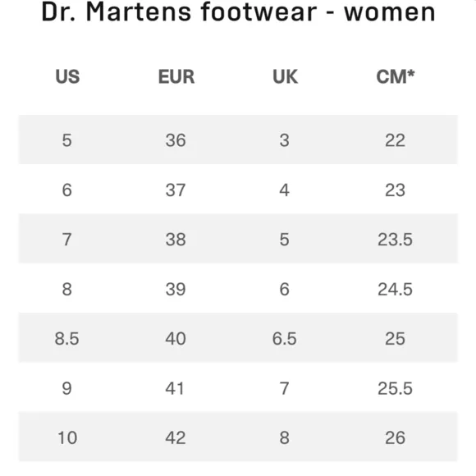
Task: Click EUR size 41 cell
Action: point(175,388)
